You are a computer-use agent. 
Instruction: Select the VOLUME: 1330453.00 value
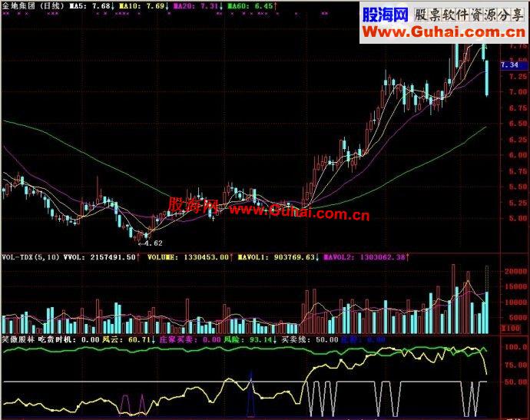[x=190, y=257]
